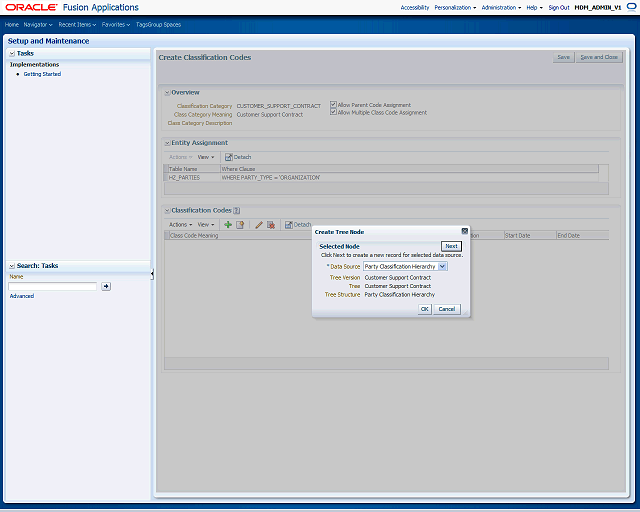Collapse the Overview section

click(x=167, y=93)
